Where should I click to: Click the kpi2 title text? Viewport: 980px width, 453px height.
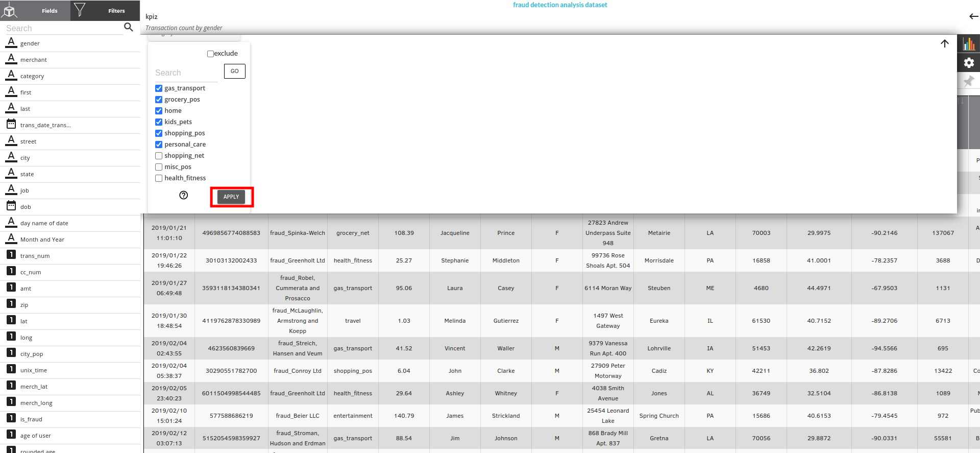click(x=152, y=17)
